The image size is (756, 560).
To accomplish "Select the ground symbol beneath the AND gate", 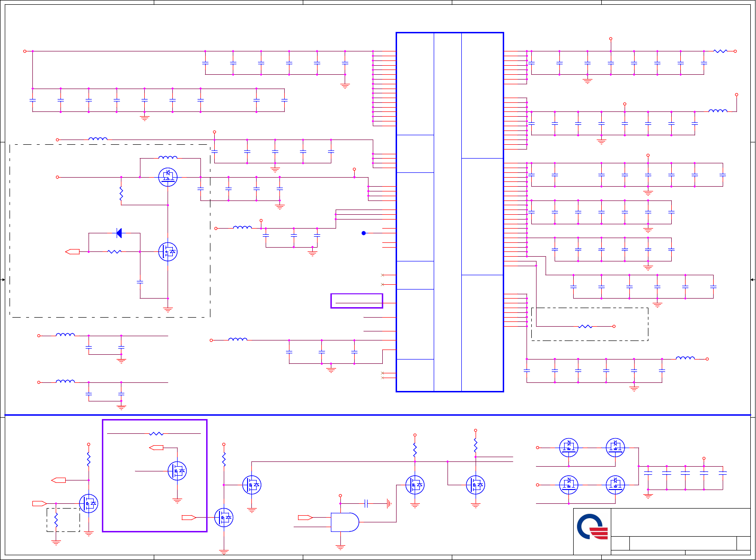I will coord(340,547).
